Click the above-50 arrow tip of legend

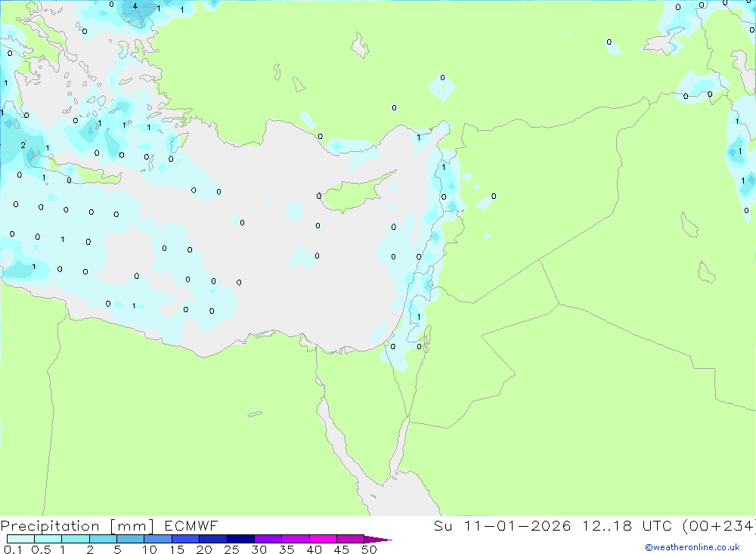[x=378, y=539]
